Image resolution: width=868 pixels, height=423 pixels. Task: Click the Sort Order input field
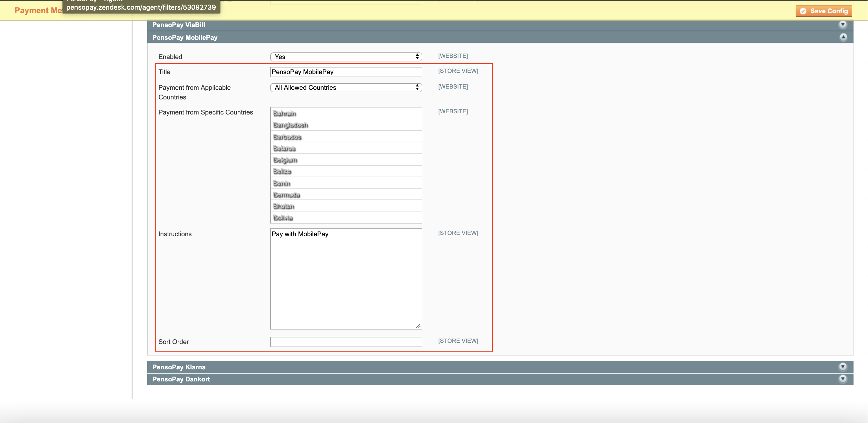point(346,342)
